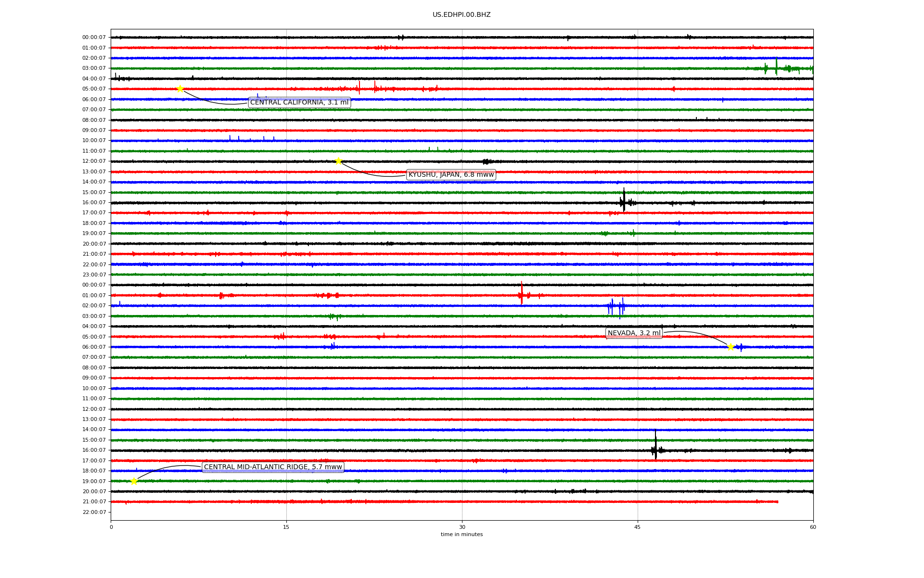Click the 60 minute tick label
Screen dimensions: 924x578
pyautogui.click(x=813, y=527)
